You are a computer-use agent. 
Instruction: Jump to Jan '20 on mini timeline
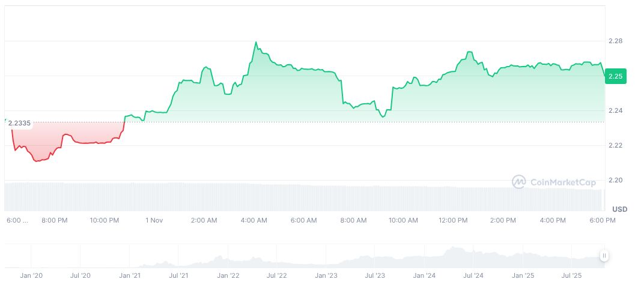(31, 275)
